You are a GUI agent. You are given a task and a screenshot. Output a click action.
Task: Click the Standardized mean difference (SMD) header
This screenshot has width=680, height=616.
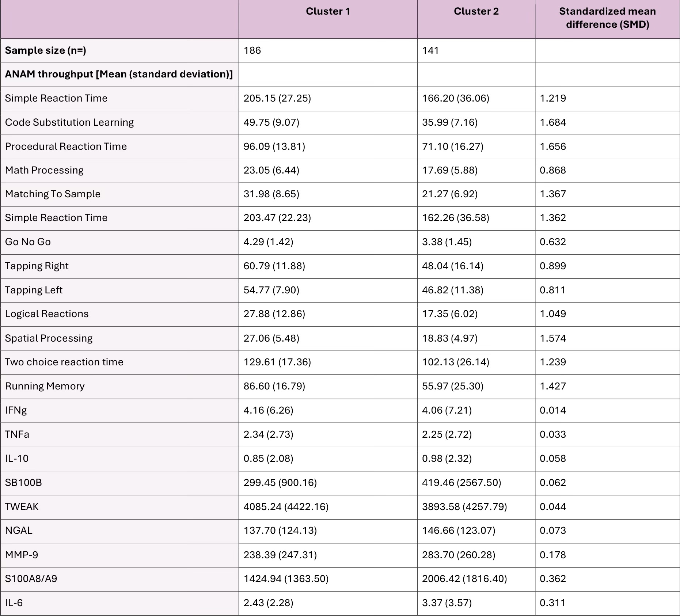pos(607,18)
